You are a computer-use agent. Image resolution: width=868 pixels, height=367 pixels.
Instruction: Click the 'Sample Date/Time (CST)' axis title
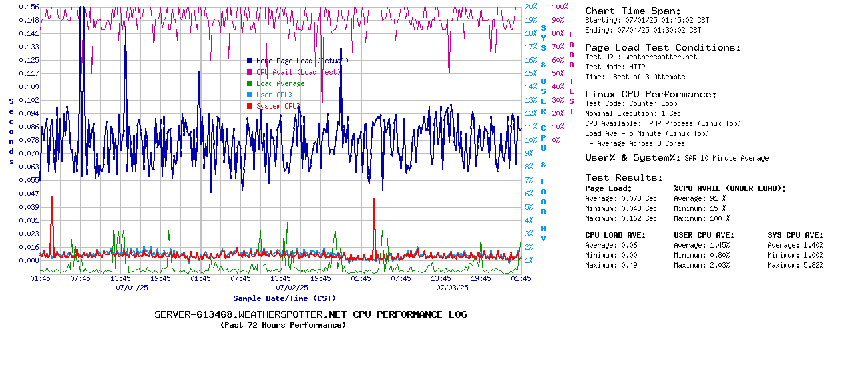tap(284, 298)
